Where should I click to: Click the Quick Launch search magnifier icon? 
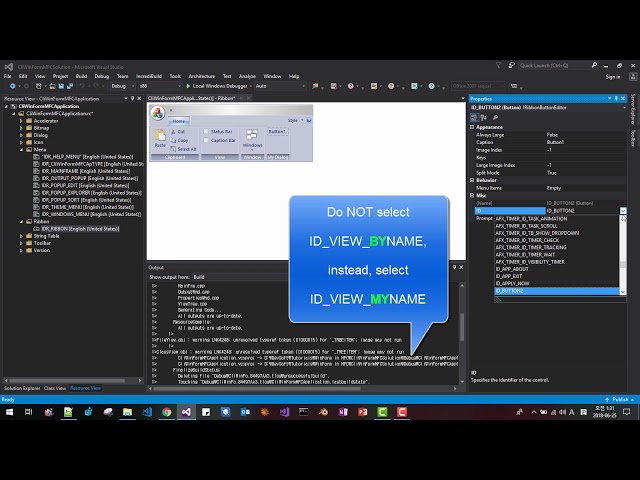pyautogui.click(x=594, y=65)
